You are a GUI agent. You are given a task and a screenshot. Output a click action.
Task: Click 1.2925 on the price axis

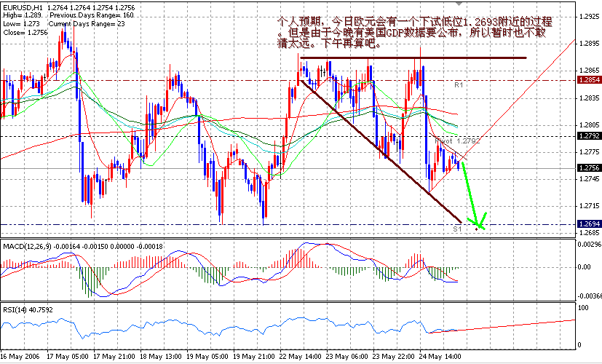[x=590, y=17]
